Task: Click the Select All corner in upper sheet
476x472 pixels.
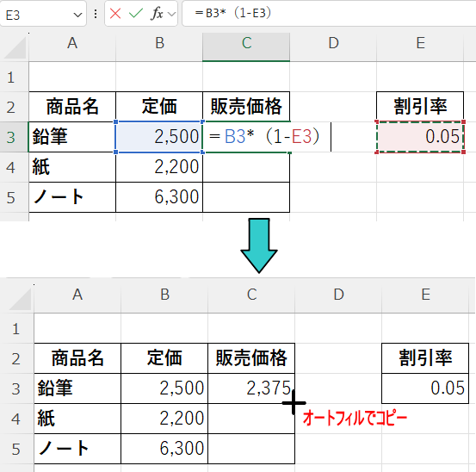Action: [x=15, y=47]
